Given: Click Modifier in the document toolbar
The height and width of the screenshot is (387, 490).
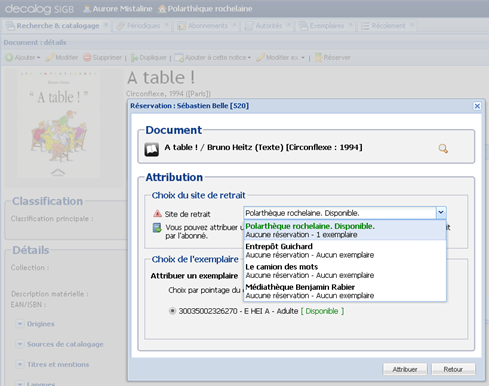Looking at the screenshot, I should point(62,57).
